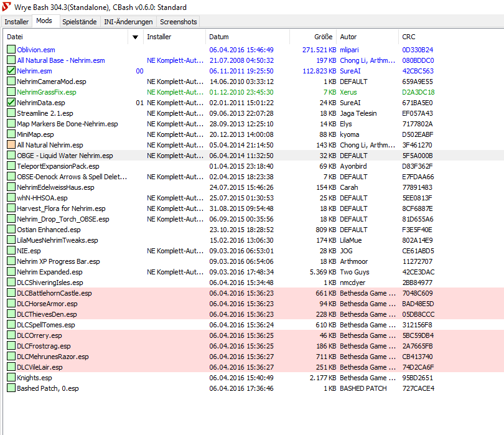Sort mods by Größe column header
Image resolution: width=504 pixels, height=435 pixels.
click(323, 37)
